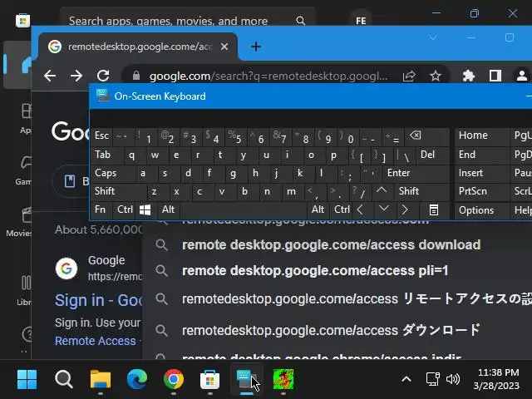Image resolution: width=532 pixels, height=399 pixels.
Task: Click Chrome back arrow button
Action: click(x=50, y=76)
